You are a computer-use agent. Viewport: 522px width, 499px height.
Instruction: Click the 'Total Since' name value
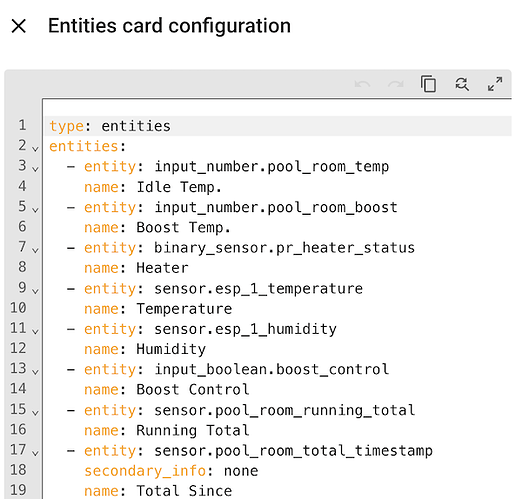184,491
